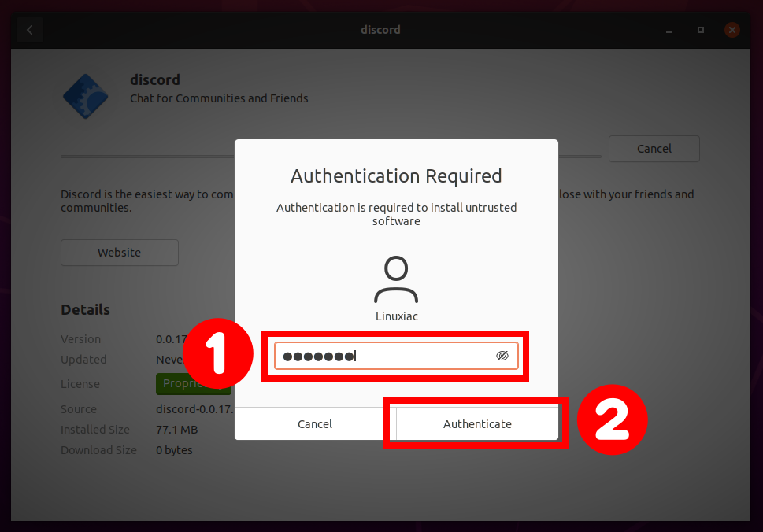Cancel the discord installation
The height and width of the screenshot is (532, 763).
point(654,149)
